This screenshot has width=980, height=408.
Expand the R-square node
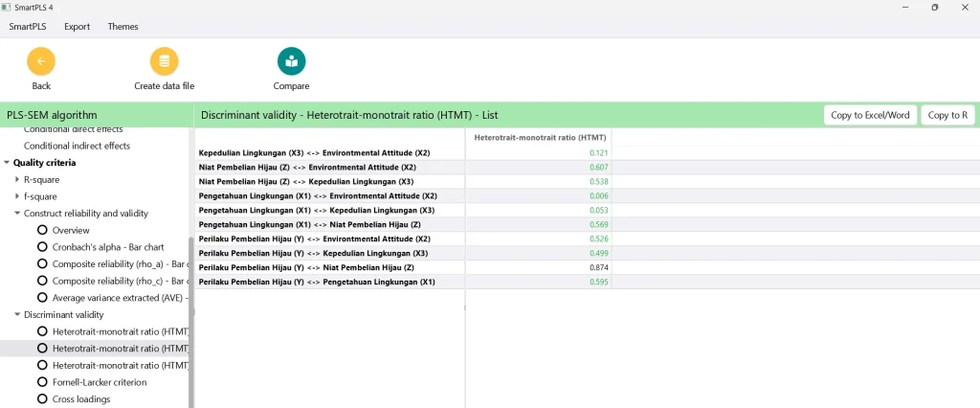(17, 180)
